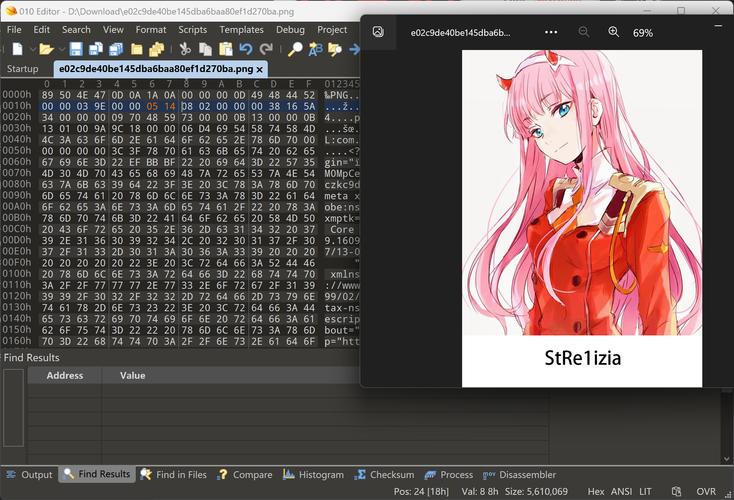This screenshot has width=734, height=500.
Task: Open the Compare panel tab
Action: pyautogui.click(x=245, y=474)
